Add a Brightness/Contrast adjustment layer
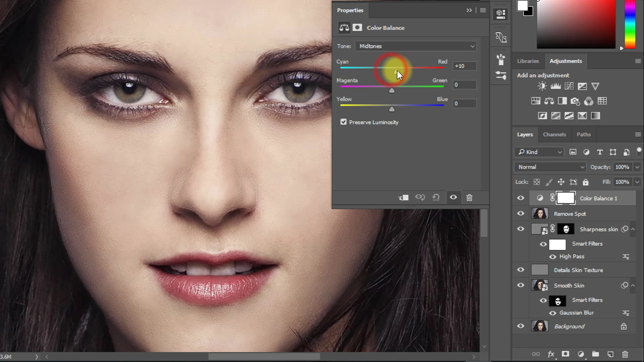This screenshot has width=644, height=362. click(542, 86)
